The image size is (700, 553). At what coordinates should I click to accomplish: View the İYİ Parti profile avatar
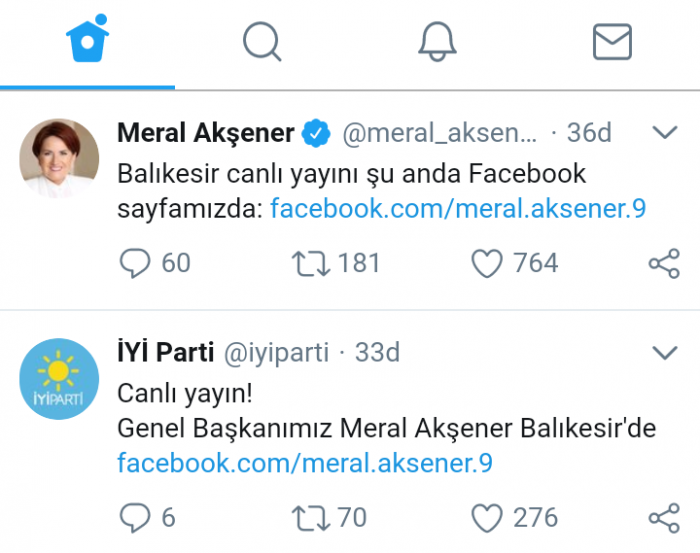59,378
